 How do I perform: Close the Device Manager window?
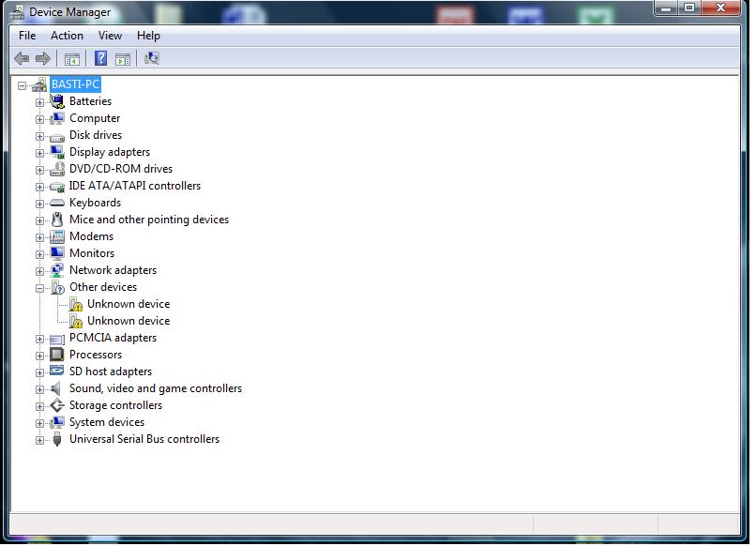720,8
